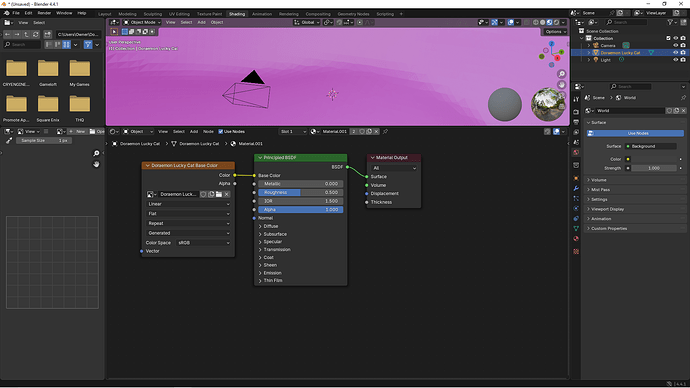Unlink Material.001 using the X button
This screenshot has width=690, height=388.
pyautogui.click(x=376, y=132)
